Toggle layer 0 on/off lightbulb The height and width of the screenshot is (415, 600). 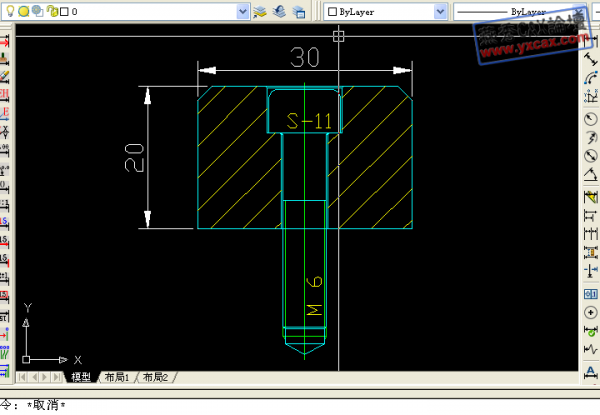click(10, 11)
